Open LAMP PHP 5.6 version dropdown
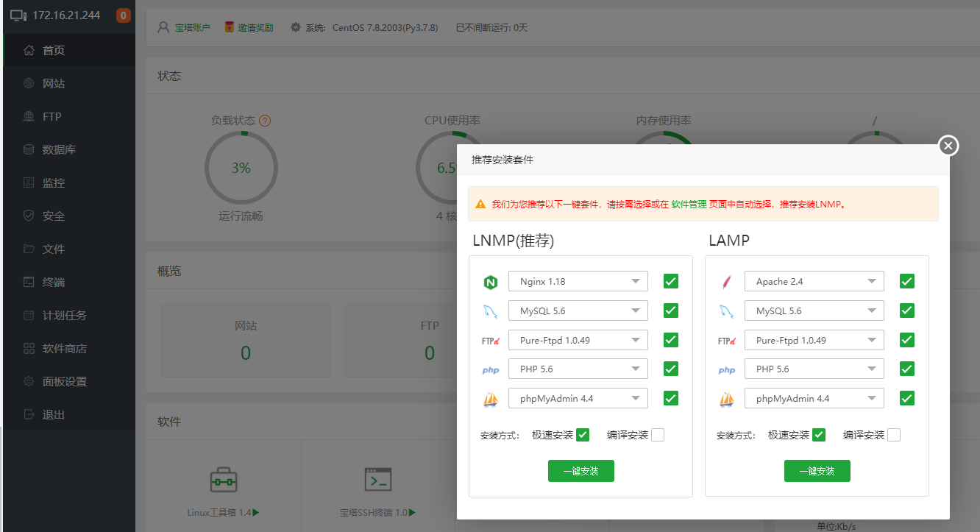Viewport: 980px width, 532px height. coord(814,369)
